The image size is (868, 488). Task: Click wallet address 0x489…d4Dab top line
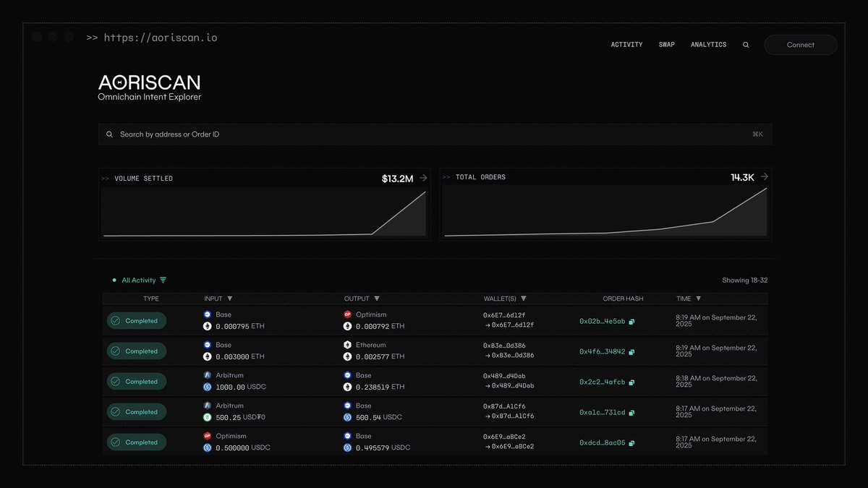tap(504, 376)
